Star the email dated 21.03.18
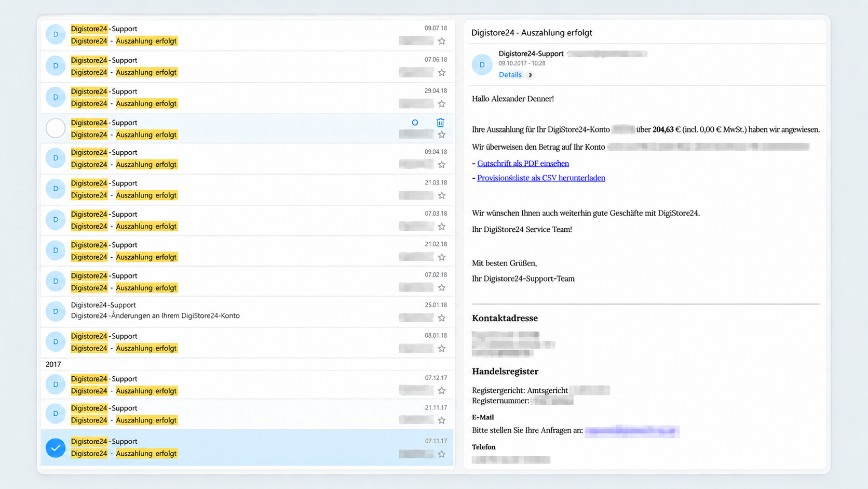Screen dimensions: 868x489 [442, 195]
